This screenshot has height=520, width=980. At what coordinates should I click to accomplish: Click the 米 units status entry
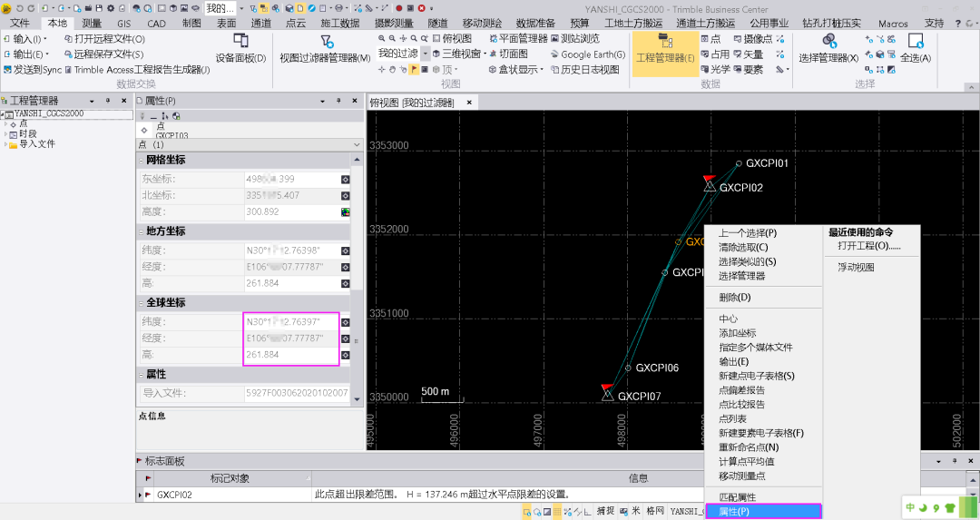point(635,511)
